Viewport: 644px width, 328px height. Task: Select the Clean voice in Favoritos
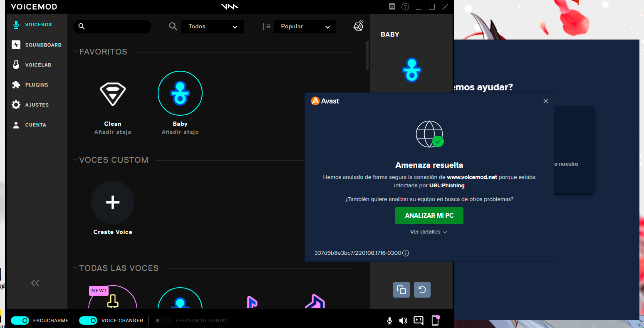[x=113, y=93]
